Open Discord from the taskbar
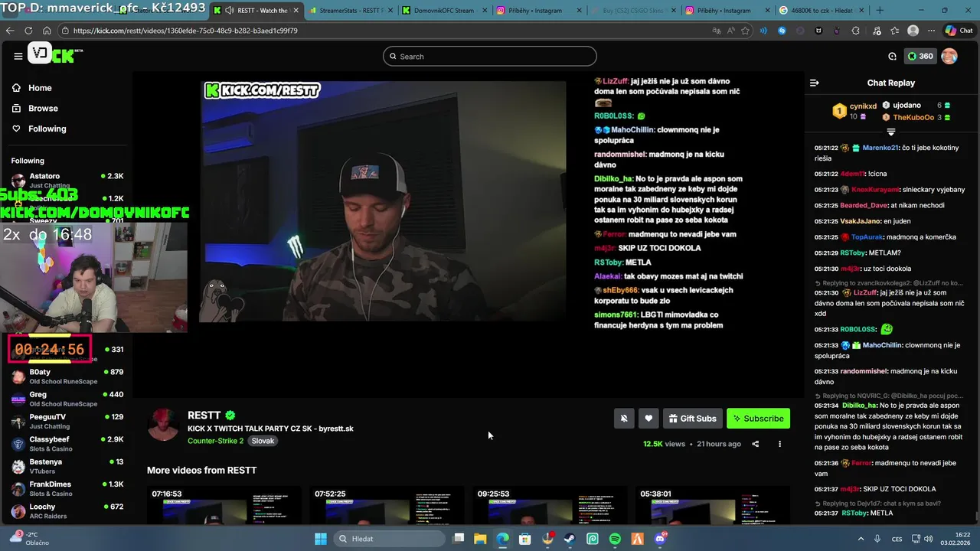980x551 pixels. pos(660,539)
